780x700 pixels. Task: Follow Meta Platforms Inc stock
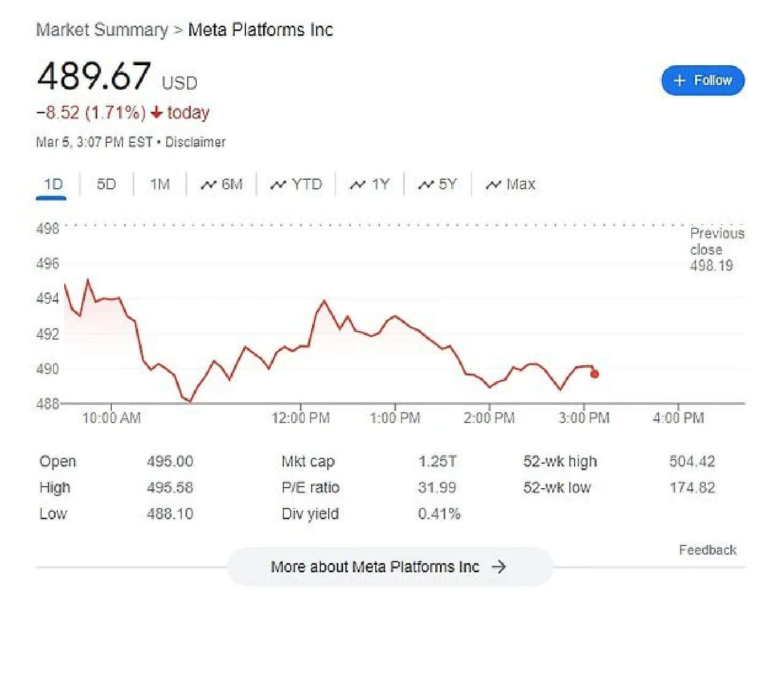[x=703, y=81]
